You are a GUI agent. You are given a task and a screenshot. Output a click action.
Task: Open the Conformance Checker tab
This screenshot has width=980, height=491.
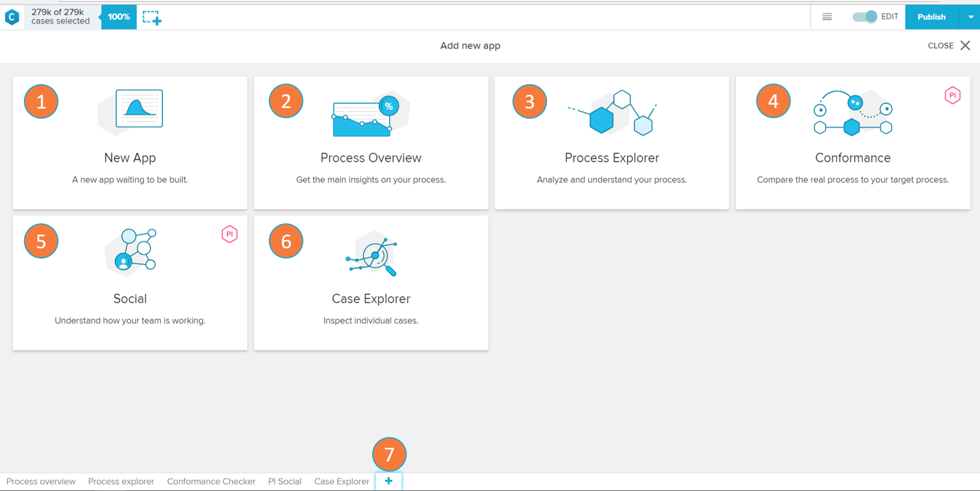tap(211, 481)
